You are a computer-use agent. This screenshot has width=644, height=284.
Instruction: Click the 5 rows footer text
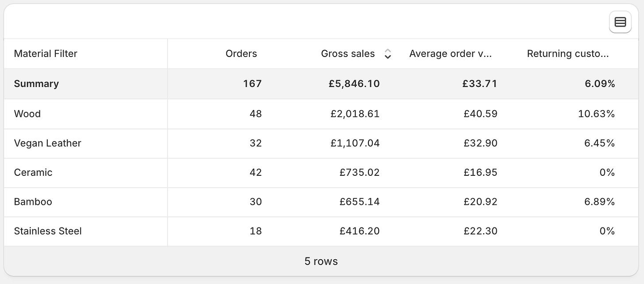point(321,261)
